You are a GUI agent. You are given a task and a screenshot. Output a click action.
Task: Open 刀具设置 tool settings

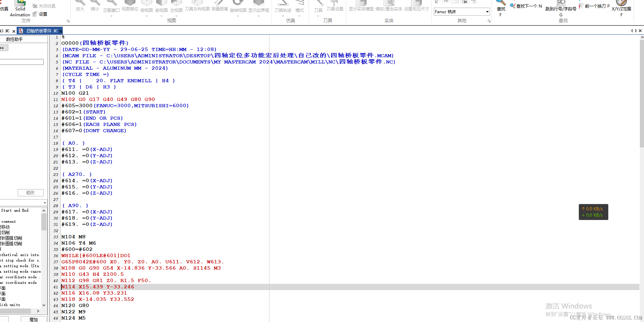(x=335, y=6)
